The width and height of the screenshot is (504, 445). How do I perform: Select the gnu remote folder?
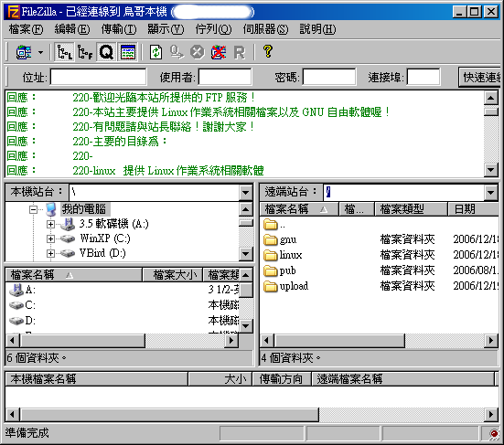(288, 239)
